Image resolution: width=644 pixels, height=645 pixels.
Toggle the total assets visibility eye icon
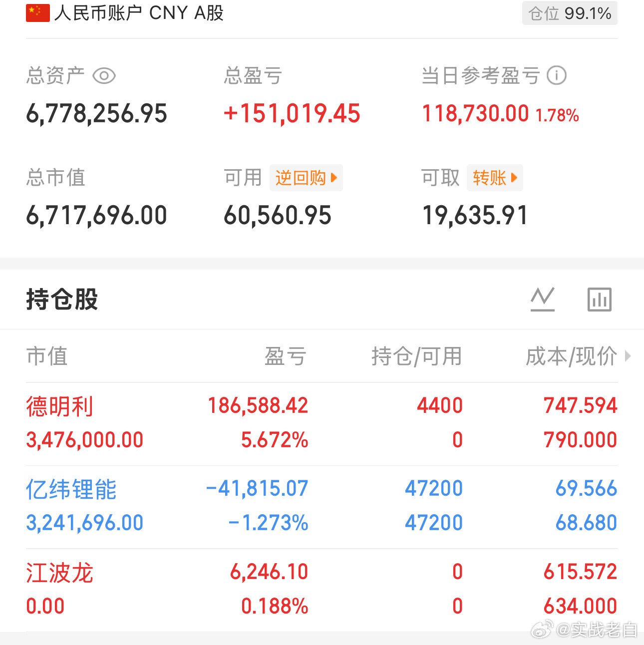click(x=104, y=76)
